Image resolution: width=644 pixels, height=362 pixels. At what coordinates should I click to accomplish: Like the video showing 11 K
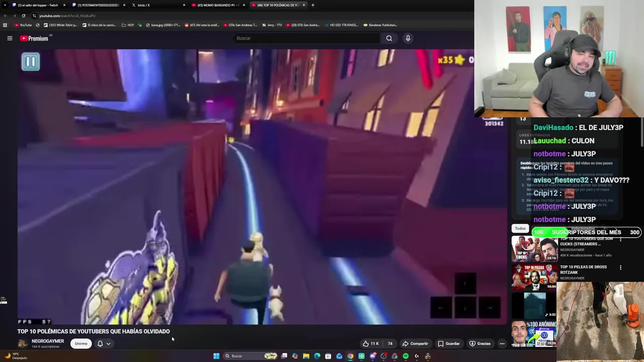[x=371, y=344]
